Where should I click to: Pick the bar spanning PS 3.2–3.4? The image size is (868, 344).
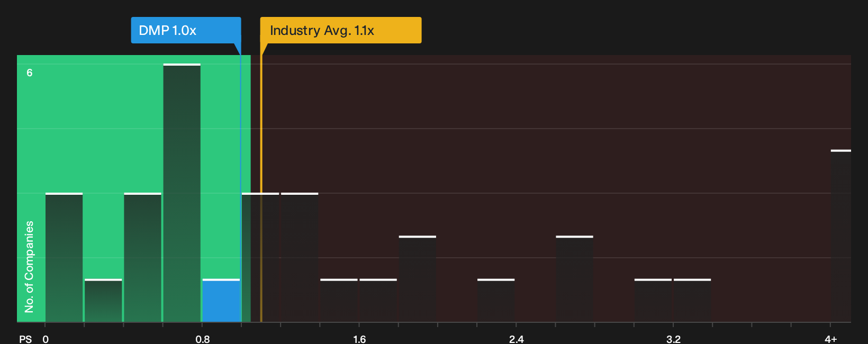pos(692,300)
